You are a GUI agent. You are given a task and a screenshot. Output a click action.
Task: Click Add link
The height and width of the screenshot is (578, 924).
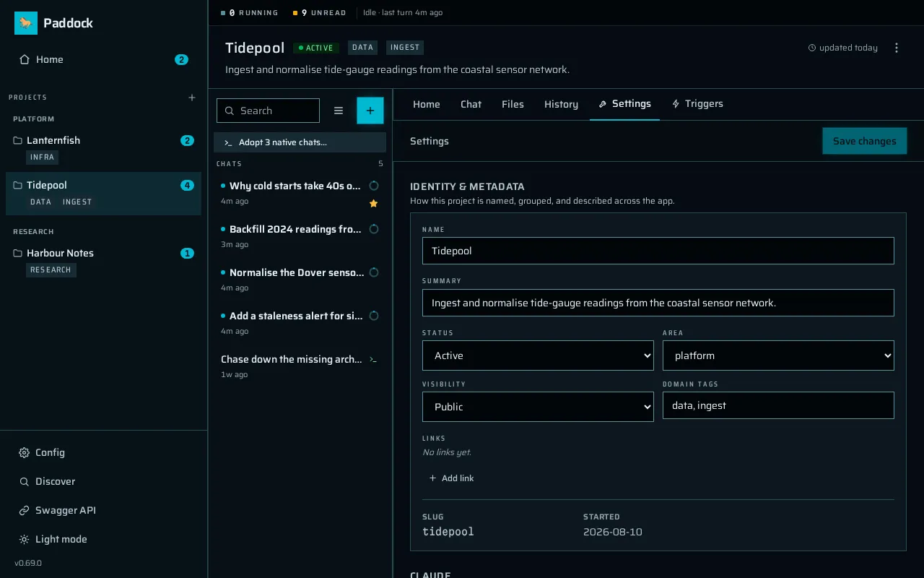coord(452,478)
